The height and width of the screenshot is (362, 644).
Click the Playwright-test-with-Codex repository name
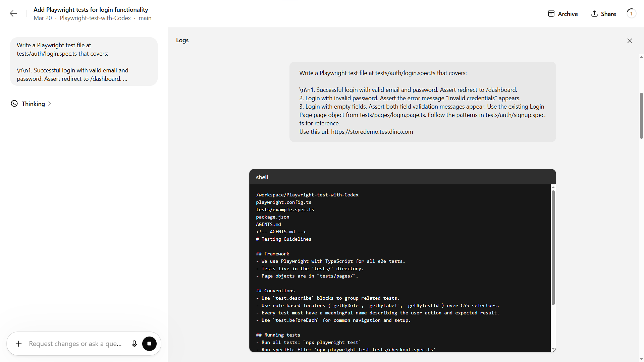coord(95,18)
